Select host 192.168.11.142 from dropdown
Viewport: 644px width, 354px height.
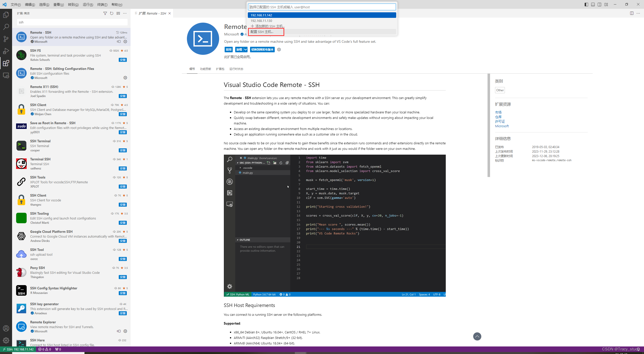click(322, 15)
